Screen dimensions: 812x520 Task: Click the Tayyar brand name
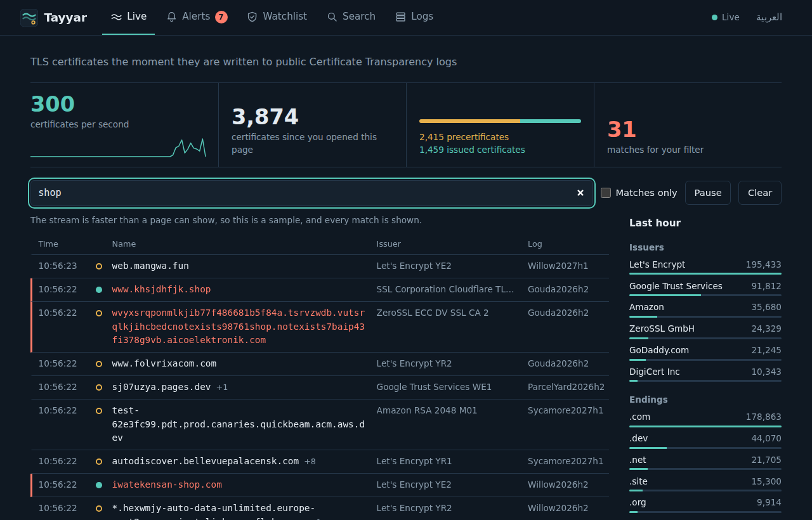(x=65, y=18)
